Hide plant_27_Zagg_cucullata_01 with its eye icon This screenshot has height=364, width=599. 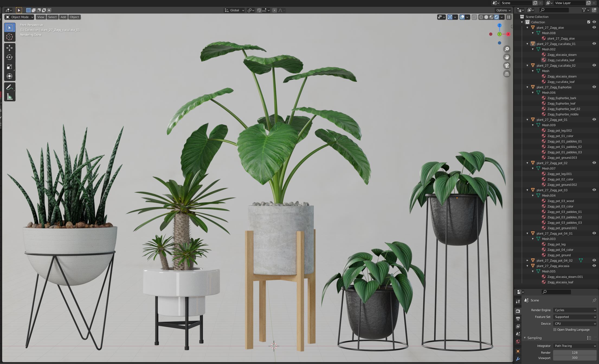pos(594,44)
